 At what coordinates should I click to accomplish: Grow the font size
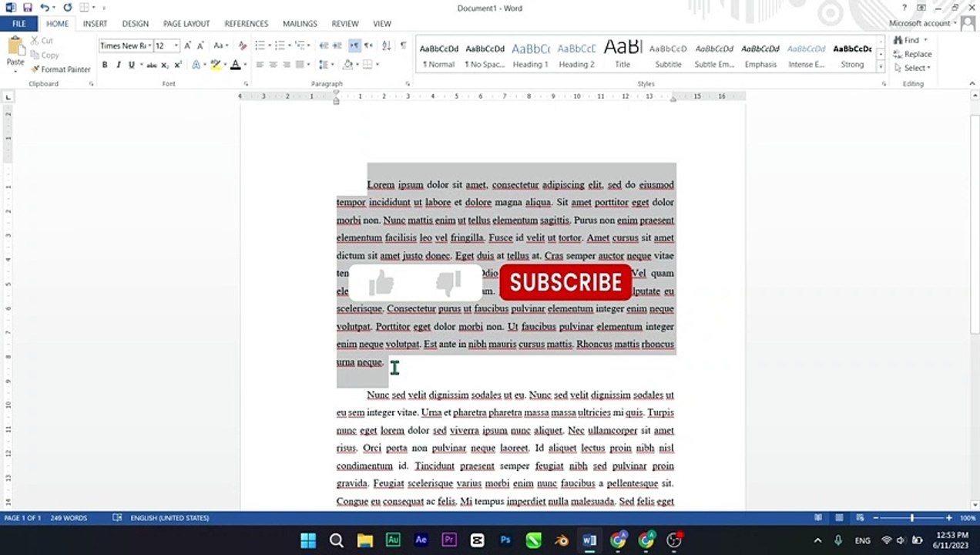[x=187, y=45]
